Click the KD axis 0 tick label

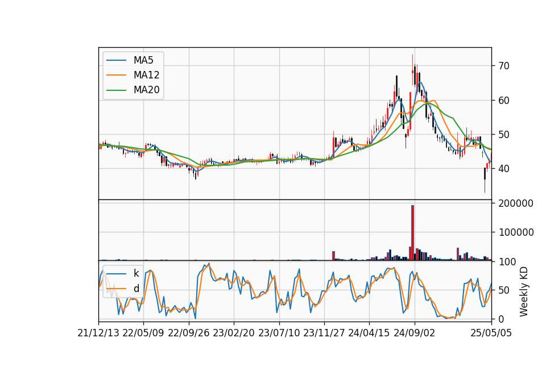(501, 319)
